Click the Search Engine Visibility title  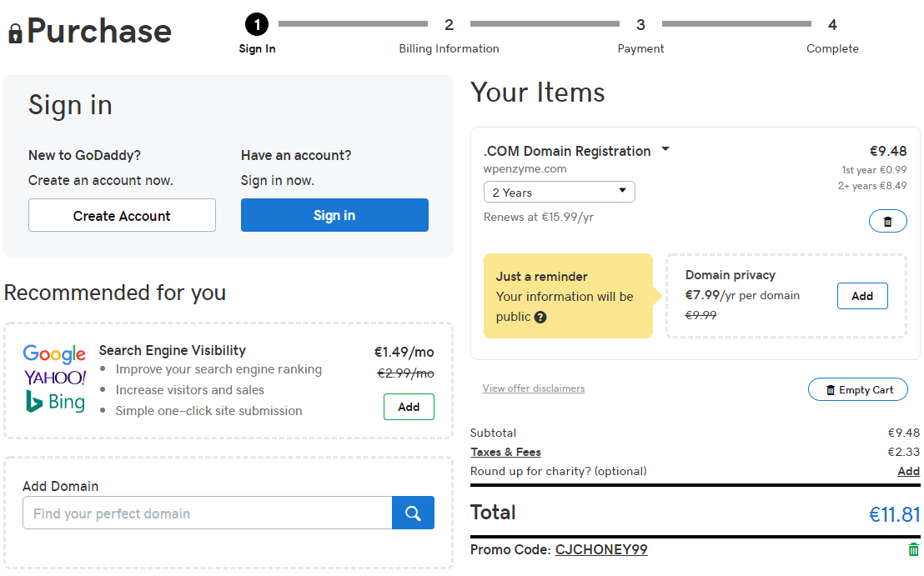tap(172, 350)
